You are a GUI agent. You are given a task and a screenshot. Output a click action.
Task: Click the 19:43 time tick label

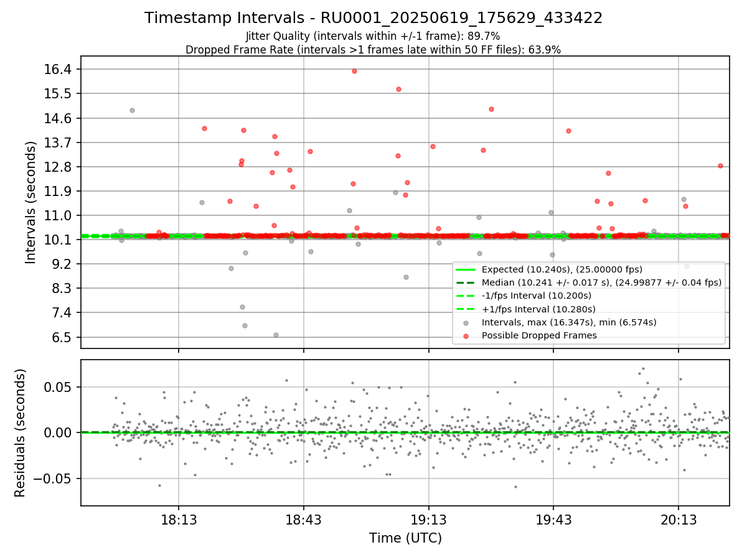point(553,519)
